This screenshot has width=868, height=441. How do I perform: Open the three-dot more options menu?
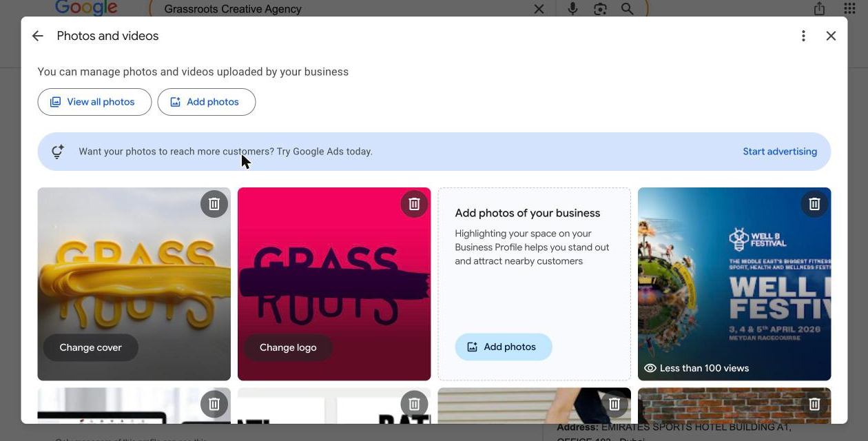803,36
